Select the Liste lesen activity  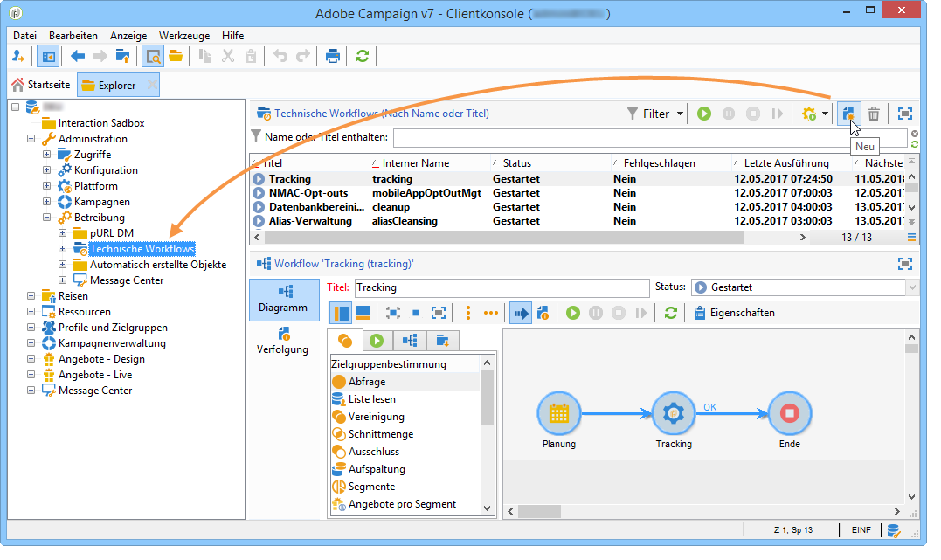[x=371, y=399]
